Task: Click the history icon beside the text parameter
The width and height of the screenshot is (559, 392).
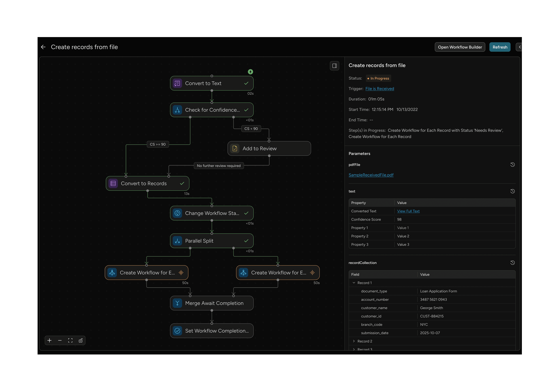Action: [x=512, y=191]
